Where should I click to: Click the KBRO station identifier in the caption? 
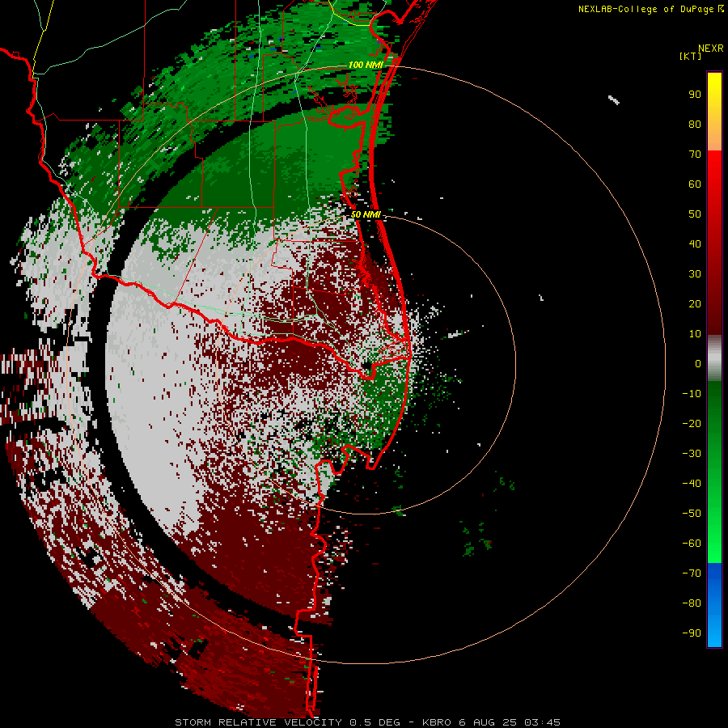[x=437, y=722]
